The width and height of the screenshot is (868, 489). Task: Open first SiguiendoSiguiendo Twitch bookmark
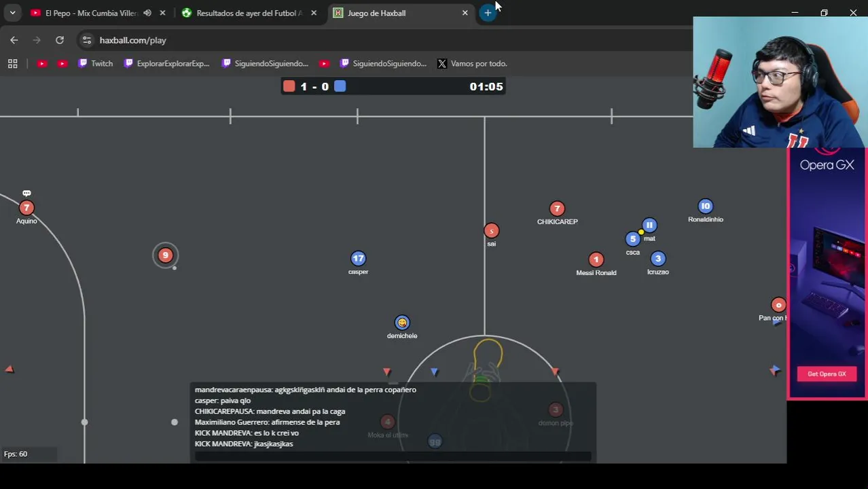[265, 63]
